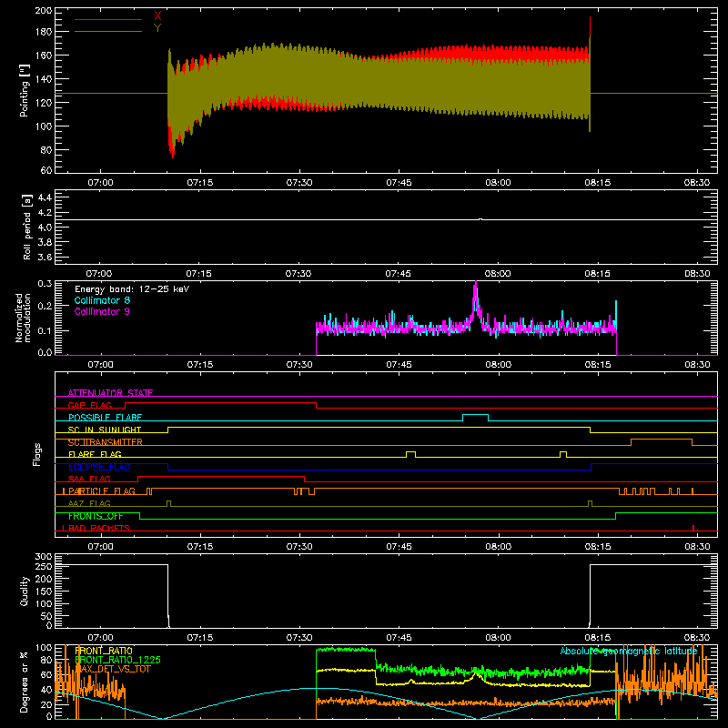Click the 60 value on pointing axis
Screen dimensions: 728x728
click(x=46, y=170)
